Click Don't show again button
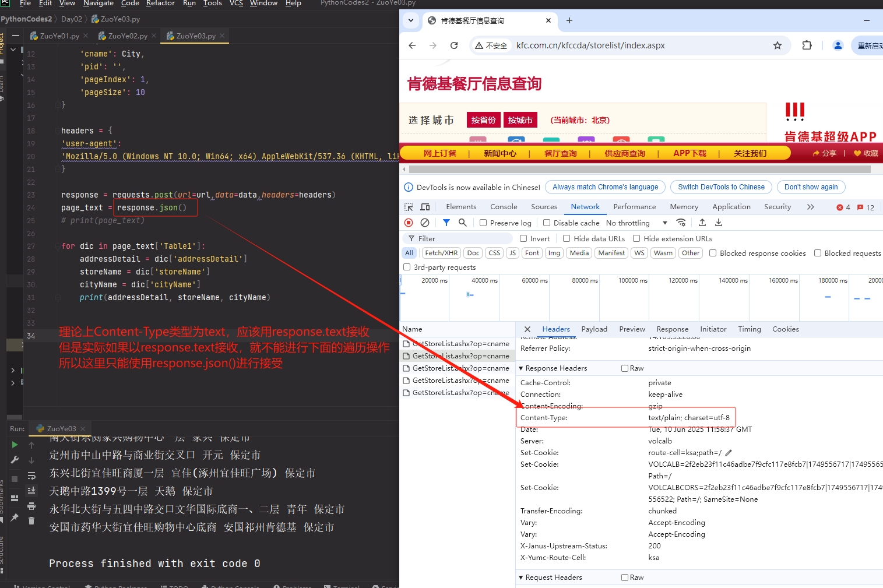Viewport: 883px width, 588px height. (811, 187)
